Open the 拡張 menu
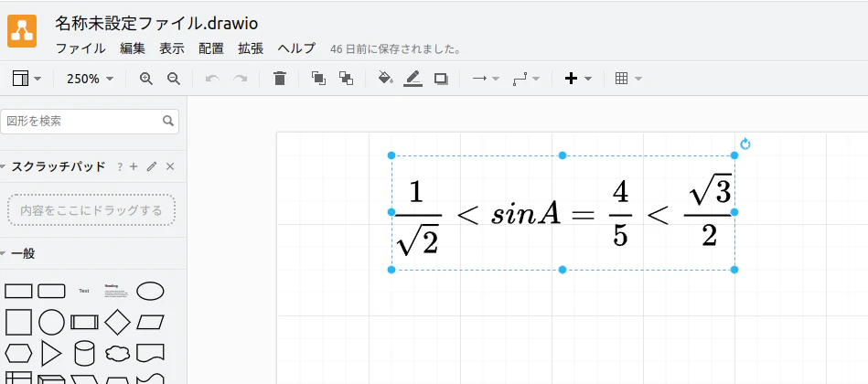 pyautogui.click(x=251, y=48)
